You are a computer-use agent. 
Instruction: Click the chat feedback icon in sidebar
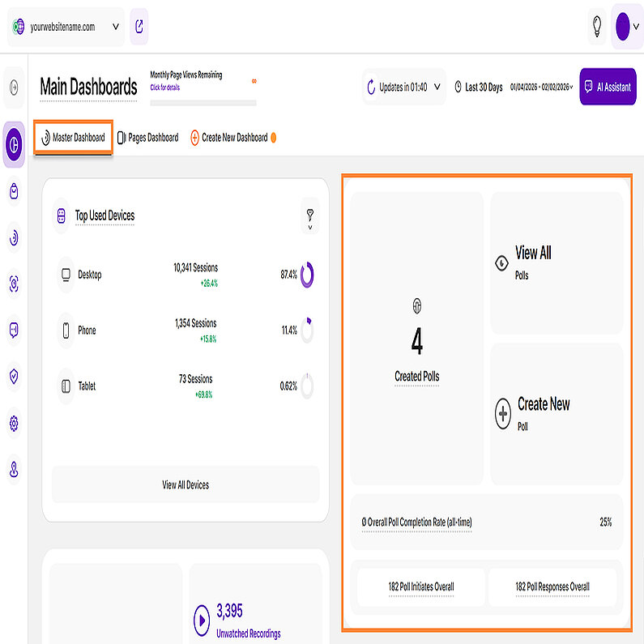click(14, 330)
